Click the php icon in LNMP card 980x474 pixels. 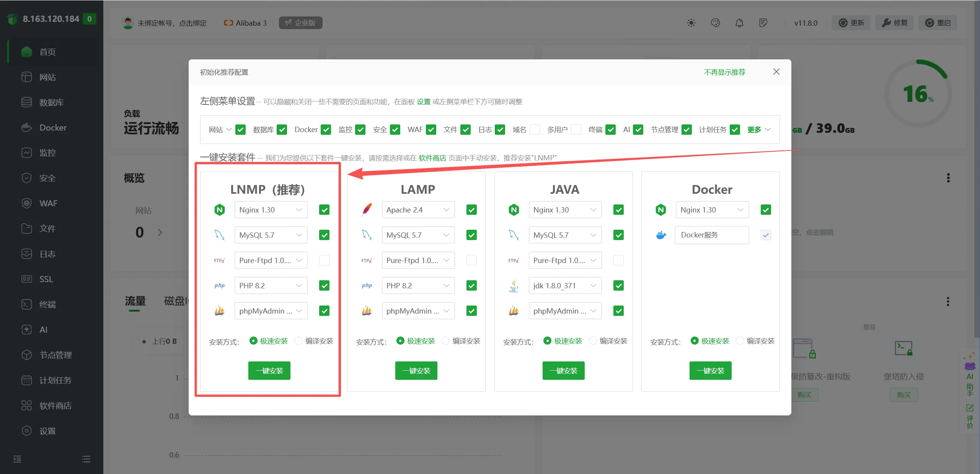(x=220, y=286)
